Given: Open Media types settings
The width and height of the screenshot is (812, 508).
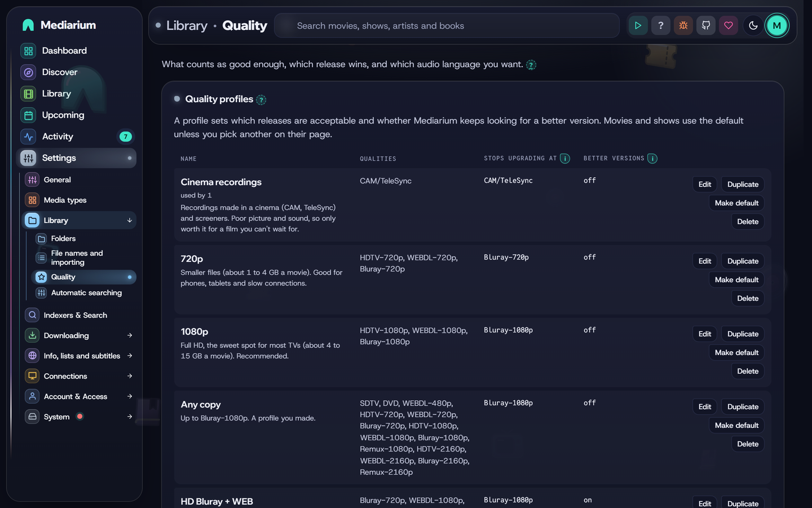Looking at the screenshot, I should click(x=79, y=200).
